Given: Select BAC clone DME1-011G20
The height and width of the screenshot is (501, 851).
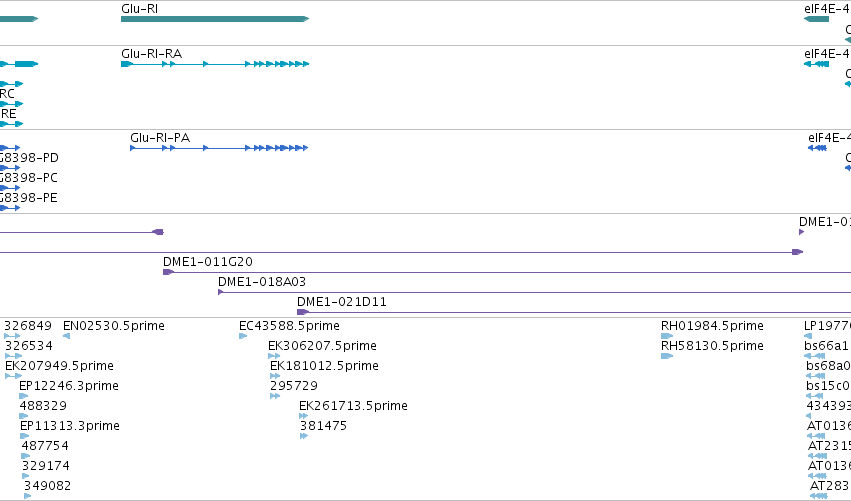Looking at the screenshot, I should [x=507, y=272].
